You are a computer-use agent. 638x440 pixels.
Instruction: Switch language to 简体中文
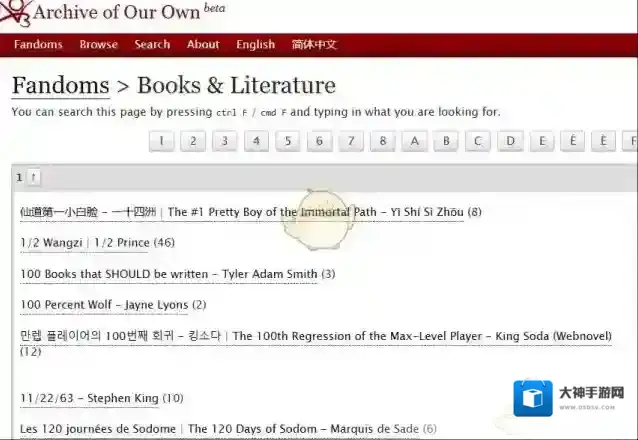coord(314,44)
